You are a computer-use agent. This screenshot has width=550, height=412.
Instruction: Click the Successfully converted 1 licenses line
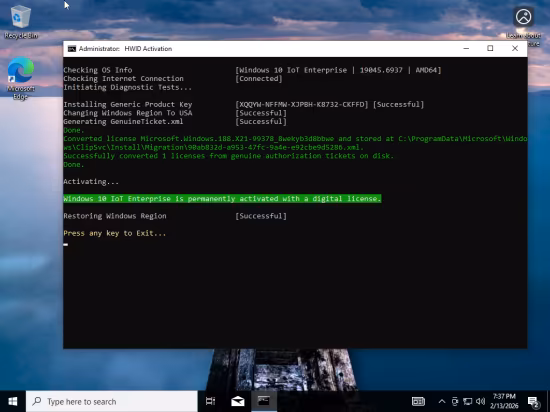tap(228, 156)
